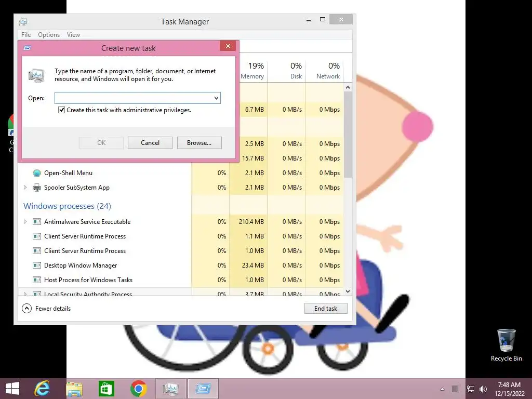The height and width of the screenshot is (399, 532).
Task: Show hidden tray icons arrow
Action: pyautogui.click(x=443, y=389)
